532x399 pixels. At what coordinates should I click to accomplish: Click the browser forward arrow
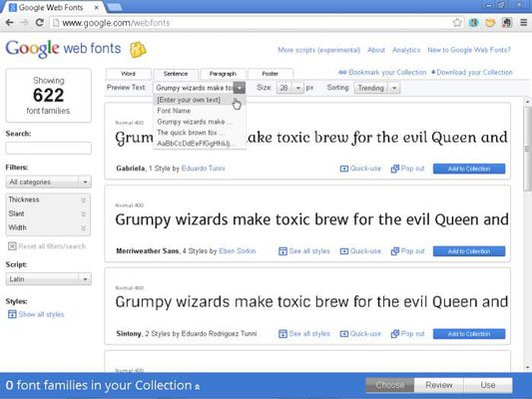tap(24, 23)
